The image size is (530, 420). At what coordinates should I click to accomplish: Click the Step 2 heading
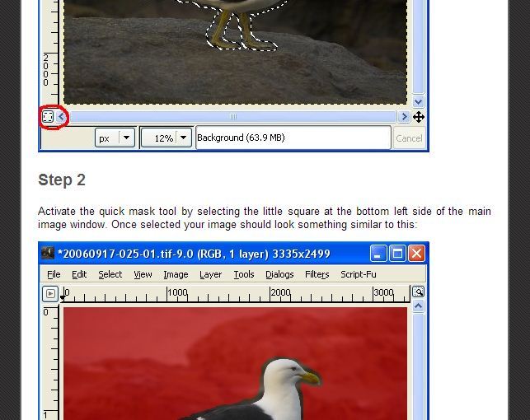(62, 180)
